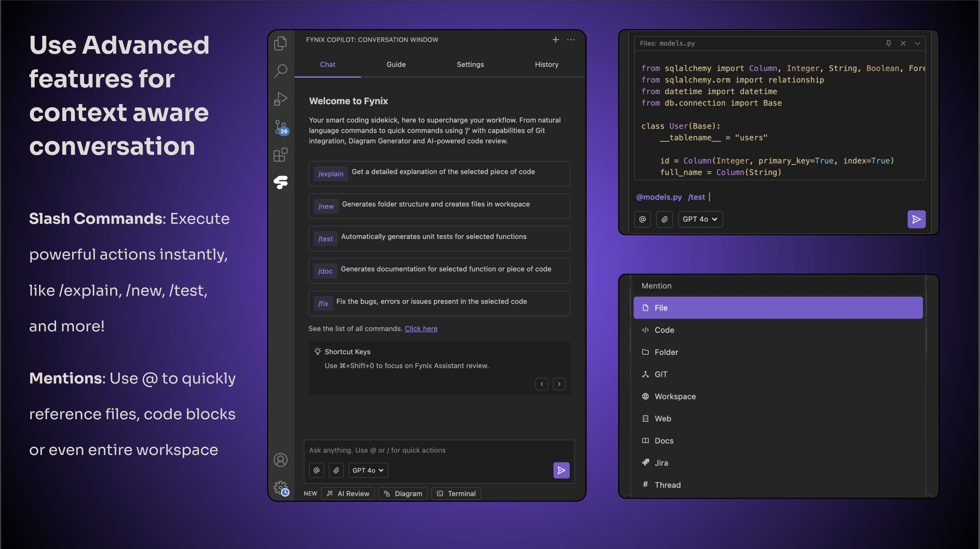This screenshot has height=549, width=980.
Task: Go to next shortcut keys tip
Action: pyautogui.click(x=559, y=384)
